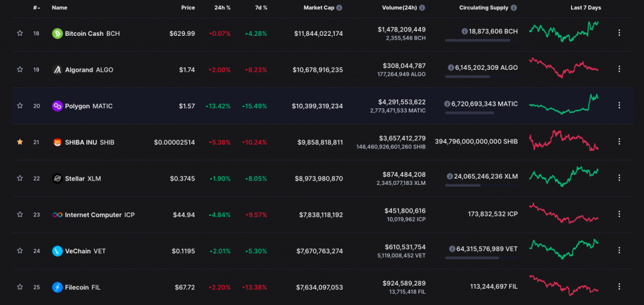
Task: Click Stellar price $0.3745
Action: click(182, 179)
